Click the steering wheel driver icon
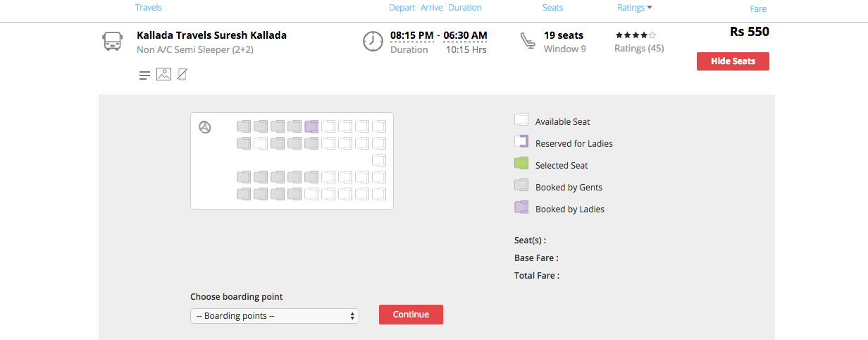Image resolution: width=868 pixels, height=340 pixels. click(x=205, y=127)
